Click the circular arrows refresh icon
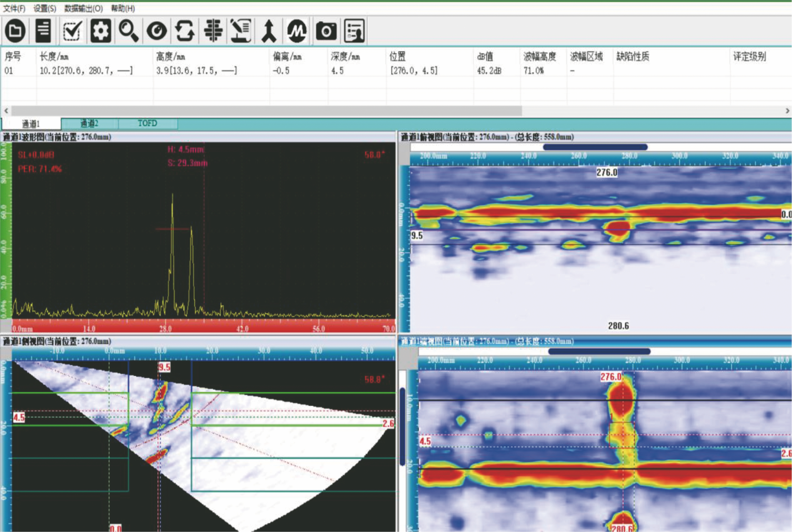Viewport: 792px width, 532px height. pos(185,31)
